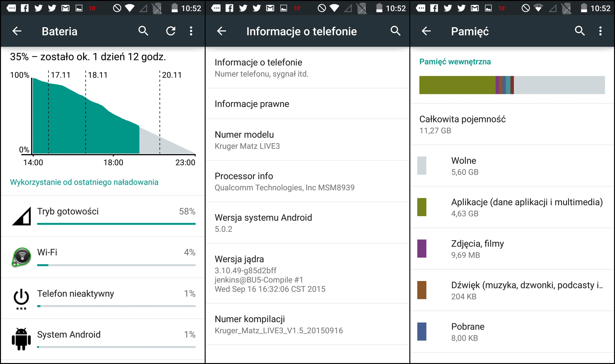Open overflow menu in Bateria screen
615x364 pixels.
pos(191,31)
